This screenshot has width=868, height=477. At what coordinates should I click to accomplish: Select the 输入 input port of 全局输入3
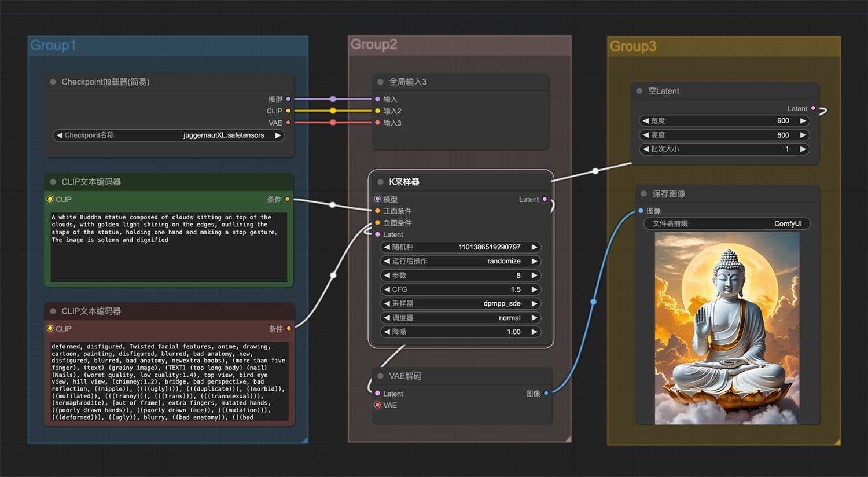(x=378, y=99)
